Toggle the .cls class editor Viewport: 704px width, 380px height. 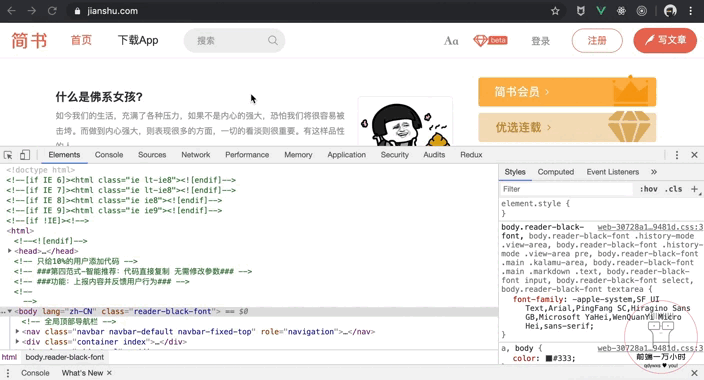(x=673, y=189)
